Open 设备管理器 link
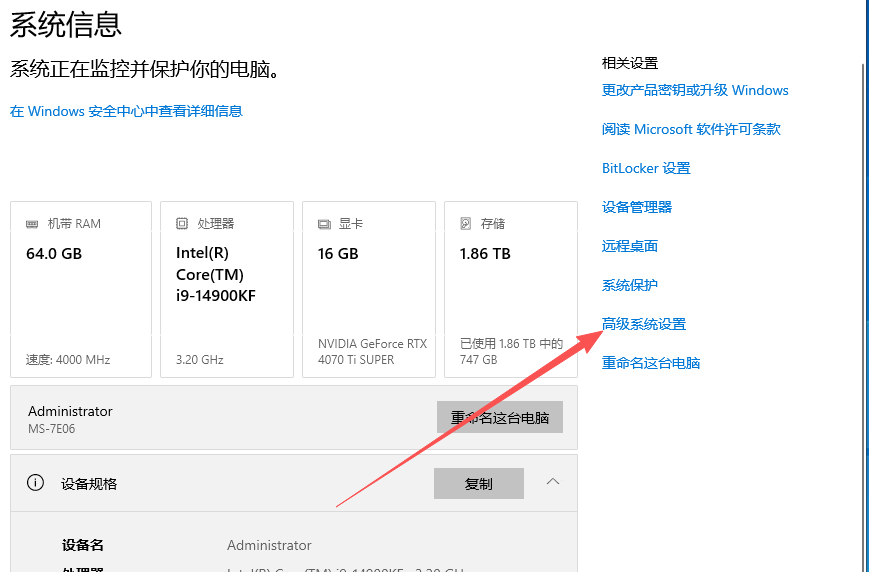 [637, 207]
